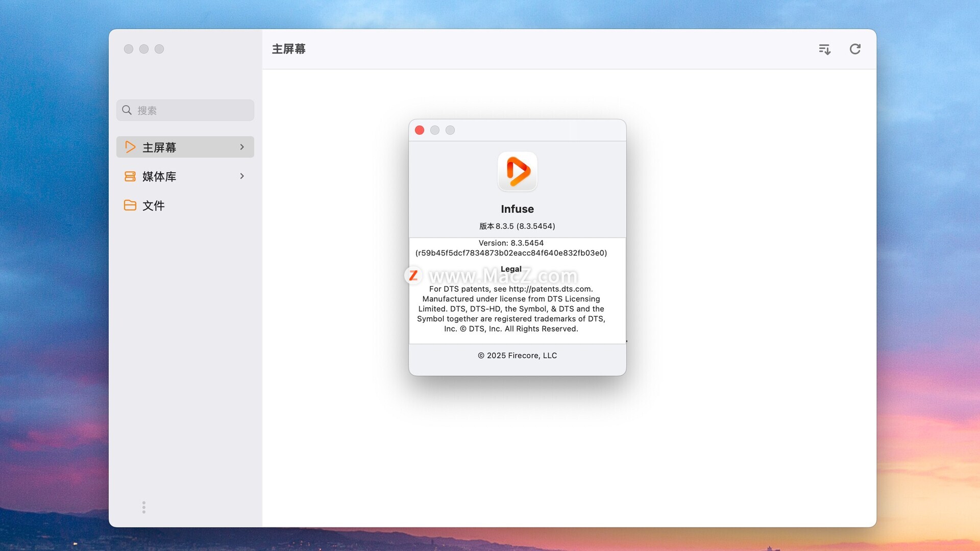Click the 媒体库 library icon
980x551 pixels.
coord(130,176)
